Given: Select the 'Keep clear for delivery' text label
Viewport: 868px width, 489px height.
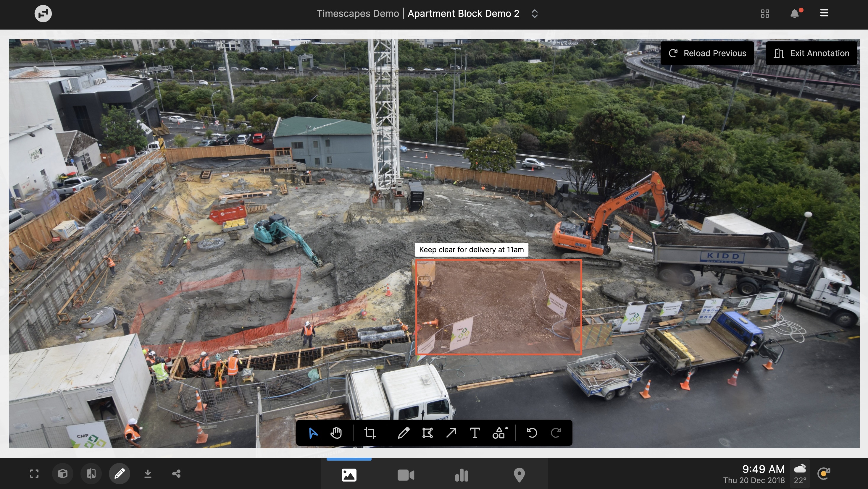Looking at the screenshot, I should pyautogui.click(x=471, y=250).
